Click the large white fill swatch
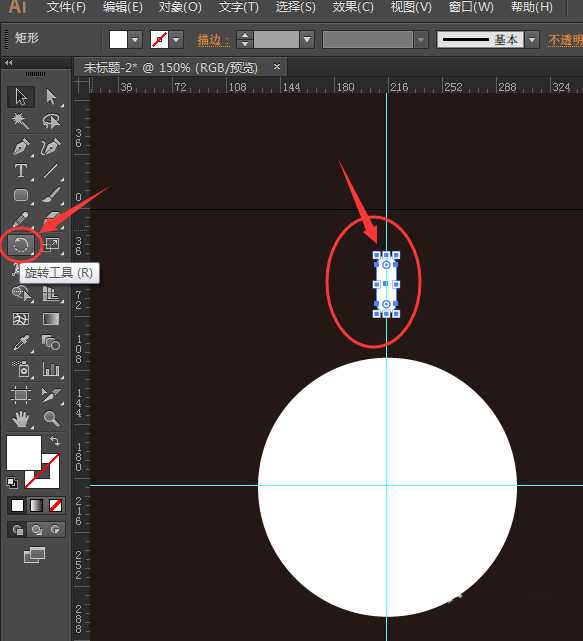The image size is (583, 641). tap(24, 452)
